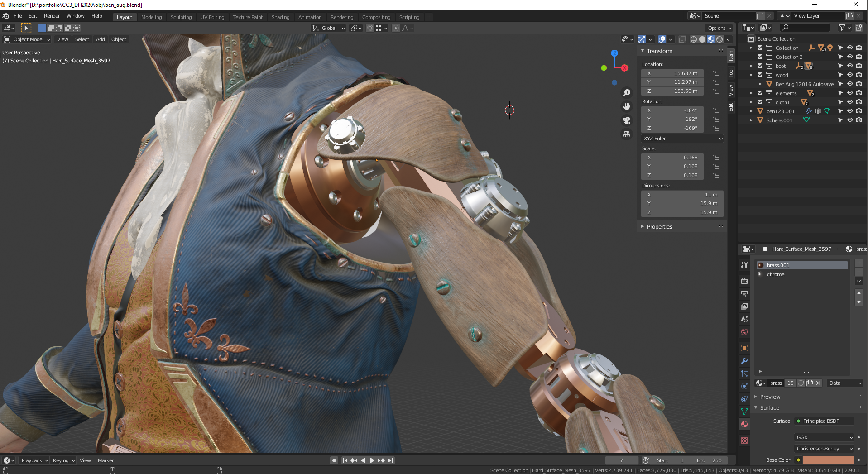This screenshot has height=474, width=868.
Task: Open the viewport Add menu
Action: pyautogui.click(x=101, y=39)
